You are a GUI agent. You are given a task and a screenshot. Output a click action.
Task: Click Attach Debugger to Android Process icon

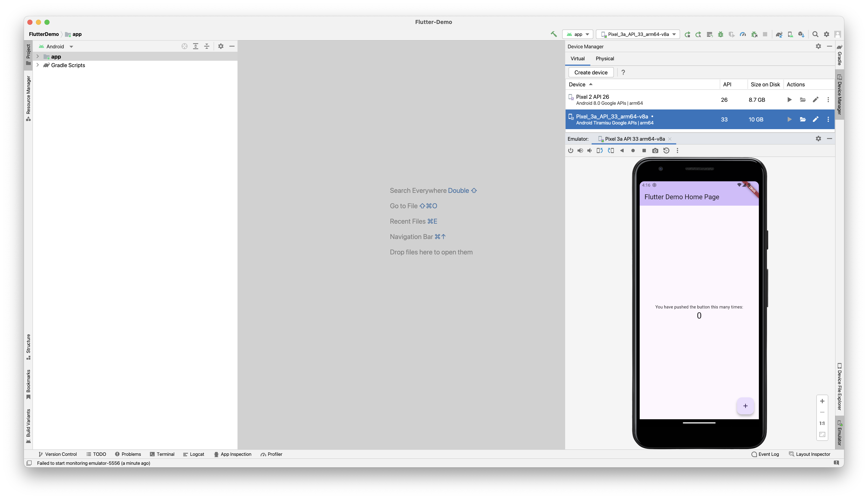(x=754, y=34)
